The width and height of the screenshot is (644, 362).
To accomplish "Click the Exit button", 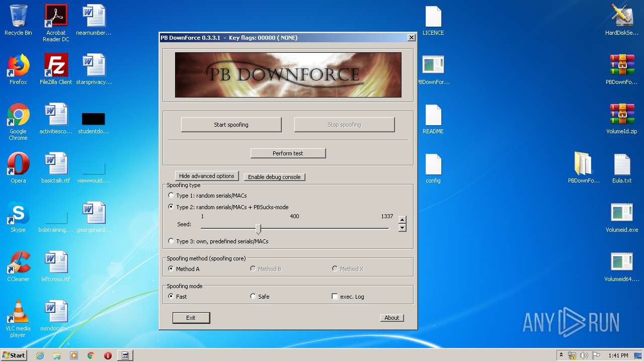I will click(191, 318).
